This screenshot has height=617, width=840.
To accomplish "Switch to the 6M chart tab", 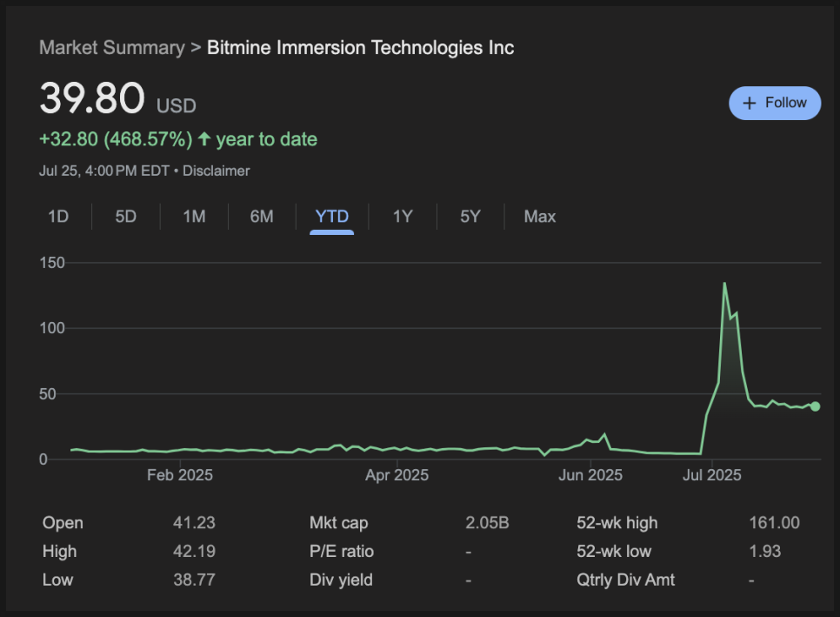I will pyautogui.click(x=262, y=217).
